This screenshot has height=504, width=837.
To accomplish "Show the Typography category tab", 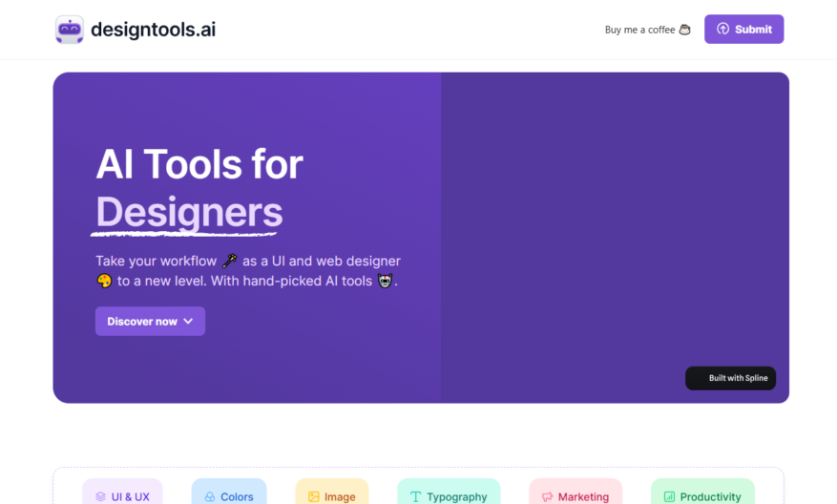I will pos(449,495).
